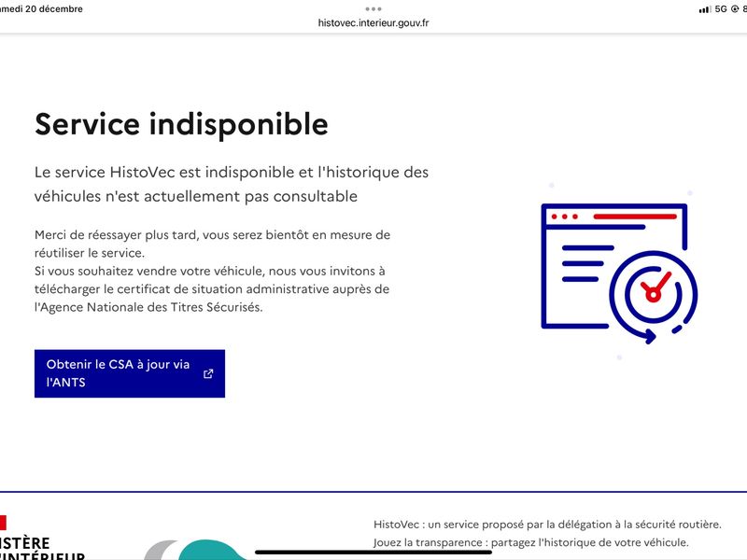Click 'Jouez la transparence' footer line
Screen dimensions: 747x560
[531, 542]
